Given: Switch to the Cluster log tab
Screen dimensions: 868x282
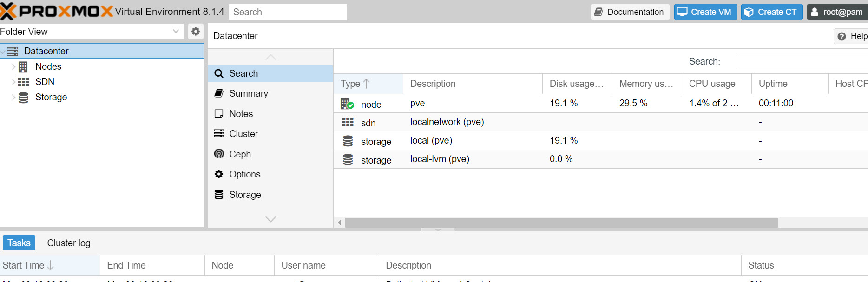Looking at the screenshot, I should tap(69, 243).
